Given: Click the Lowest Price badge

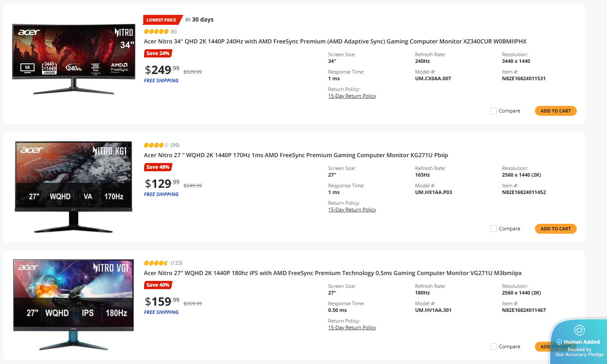Looking at the screenshot, I should point(162,20).
